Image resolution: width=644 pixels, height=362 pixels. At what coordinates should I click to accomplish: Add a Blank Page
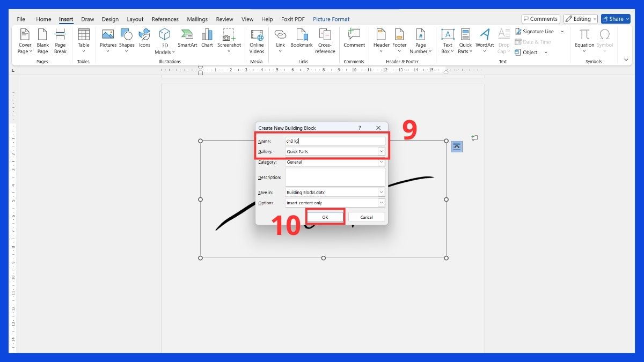43,41
